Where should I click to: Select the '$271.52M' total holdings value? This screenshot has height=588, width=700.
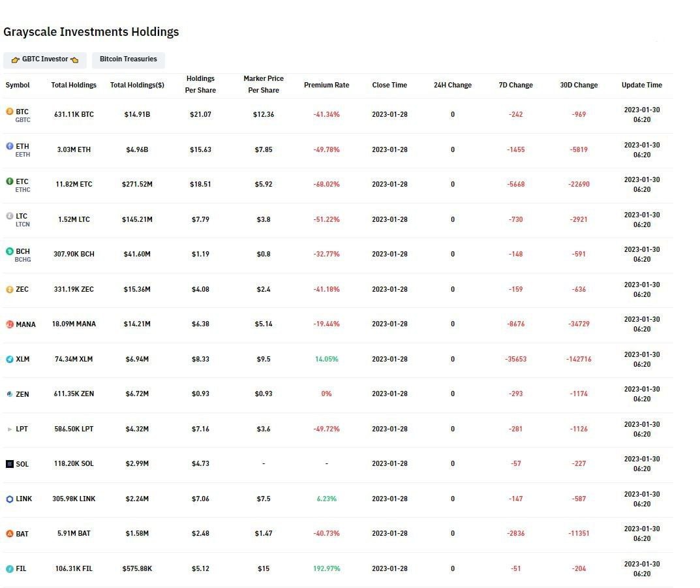[137, 184]
